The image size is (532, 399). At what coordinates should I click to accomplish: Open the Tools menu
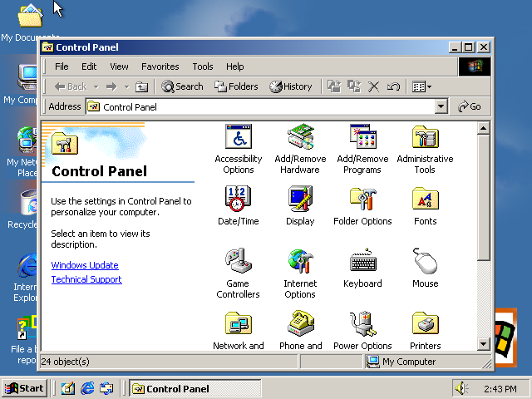point(203,66)
